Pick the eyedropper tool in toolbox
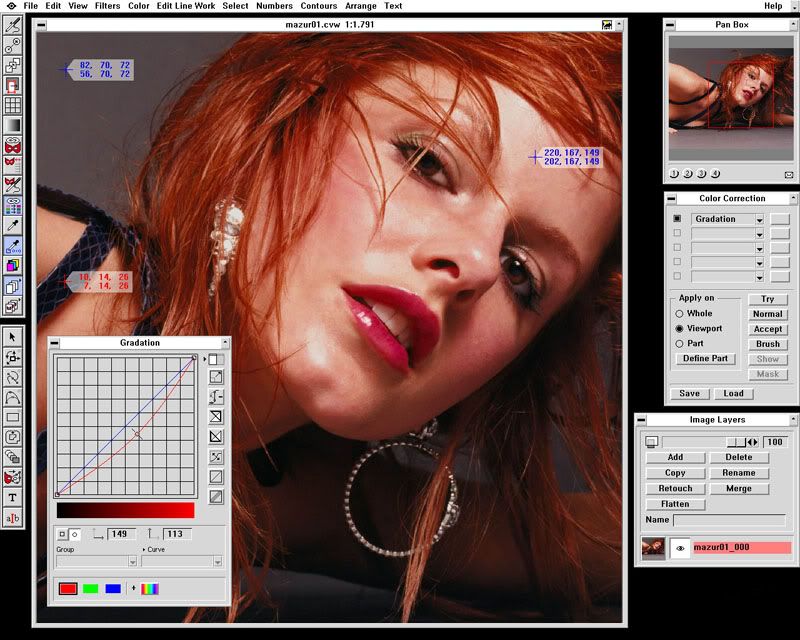The image size is (800, 640). click(x=13, y=225)
